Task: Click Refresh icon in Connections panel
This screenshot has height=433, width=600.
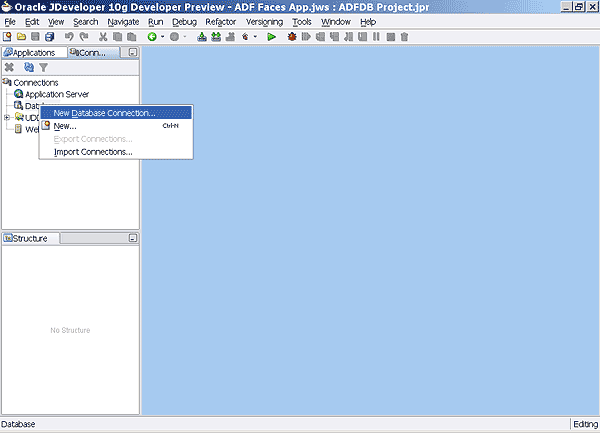Action: tap(29, 68)
